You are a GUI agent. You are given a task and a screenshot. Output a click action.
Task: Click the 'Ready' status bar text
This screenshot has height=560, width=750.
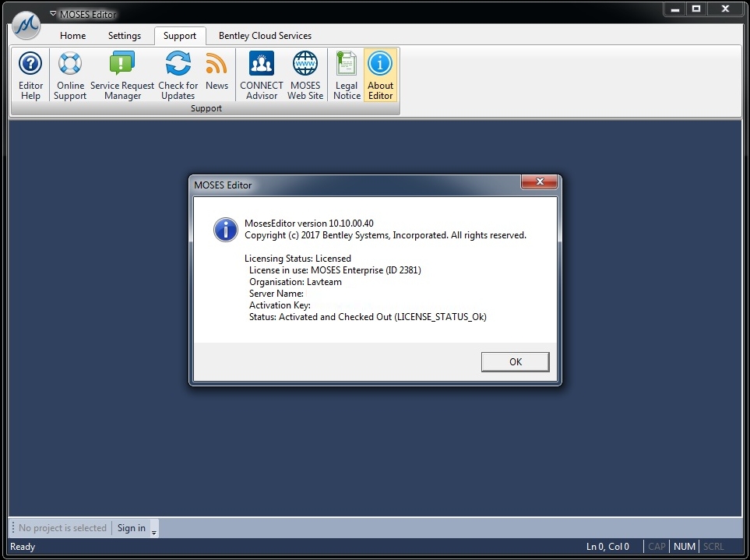click(23, 547)
